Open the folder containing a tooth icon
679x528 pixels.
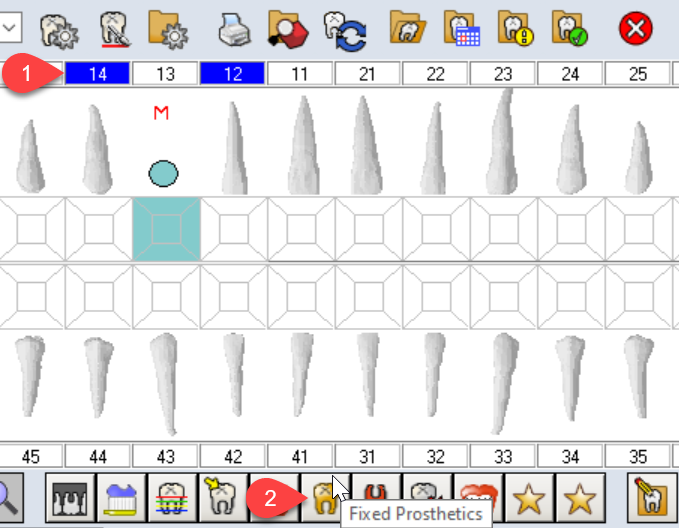407,28
